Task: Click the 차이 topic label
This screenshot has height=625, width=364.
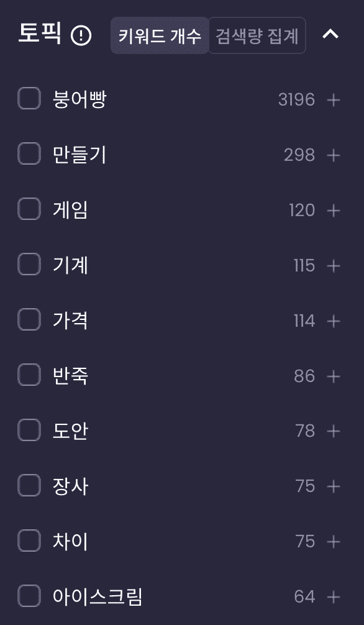Action: coord(70,541)
